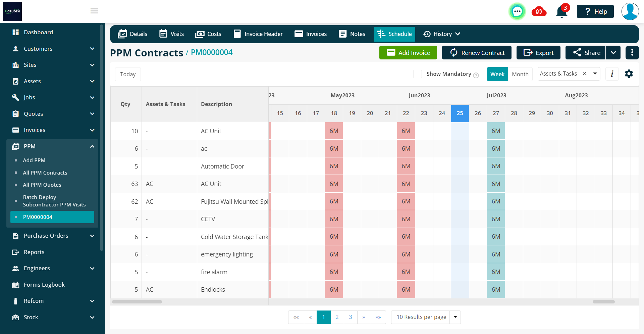644x334 pixels.
Task: Click the Add Invoice button
Action: point(408,53)
